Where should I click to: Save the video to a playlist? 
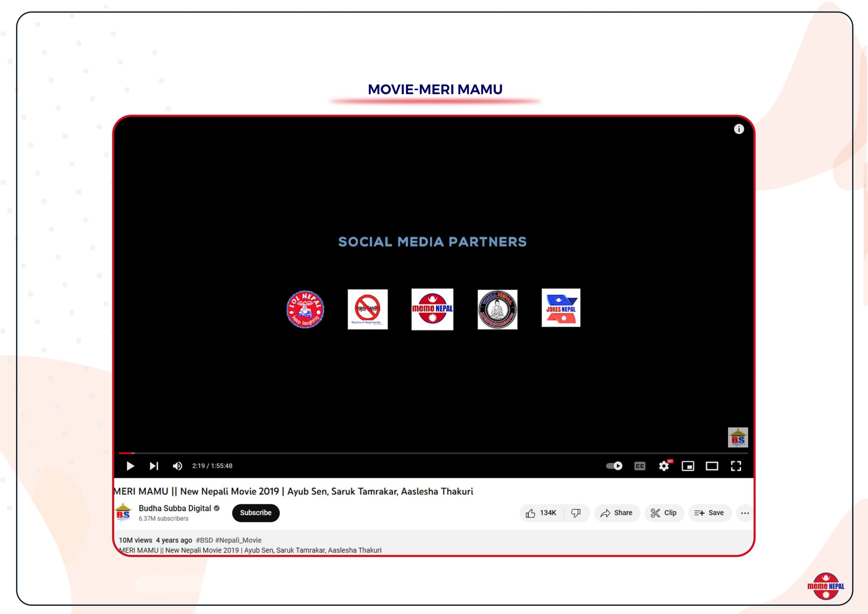[x=709, y=513]
